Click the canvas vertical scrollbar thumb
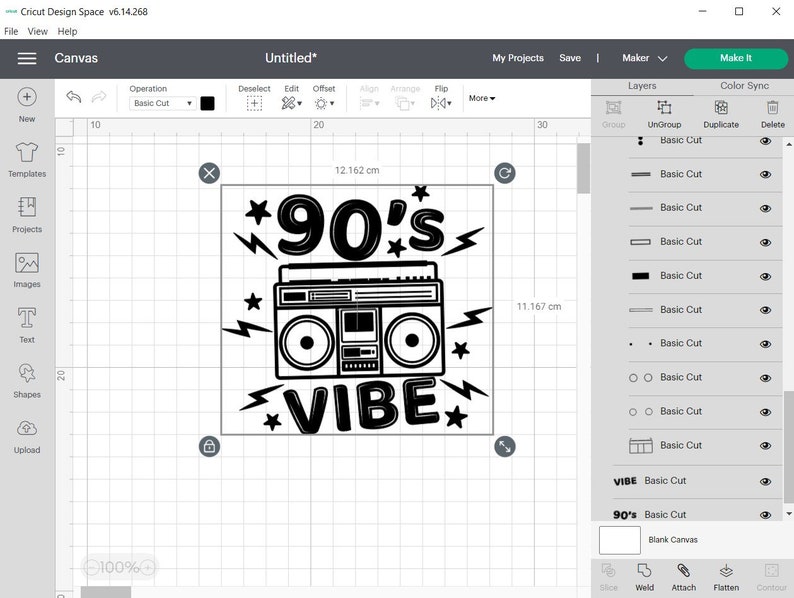 coord(583,168)
